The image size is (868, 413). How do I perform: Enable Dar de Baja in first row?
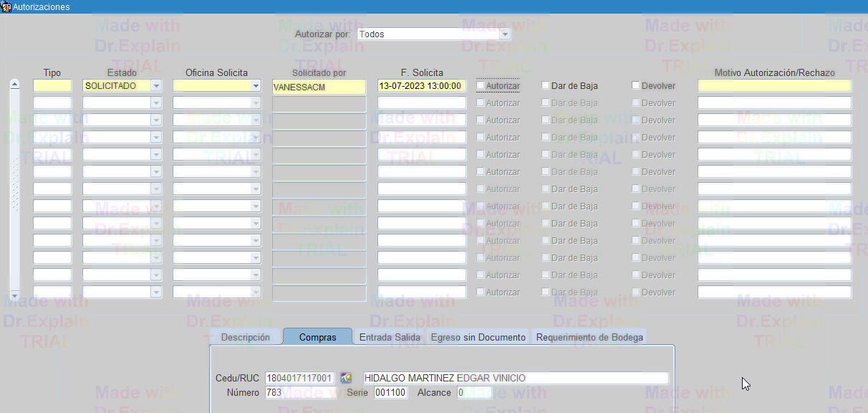pos(546,85)
